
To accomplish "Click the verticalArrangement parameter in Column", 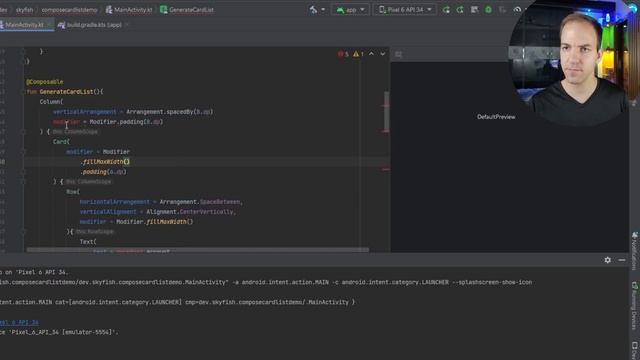I will click(84, 112).
